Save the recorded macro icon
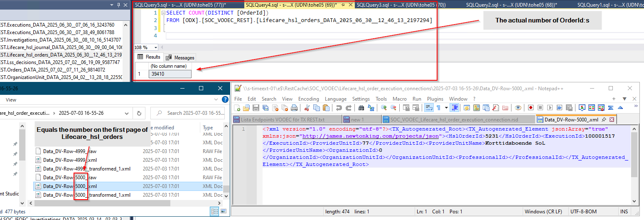Image resolution: width=644 pixels, height=220 pixels. (569, 108)
